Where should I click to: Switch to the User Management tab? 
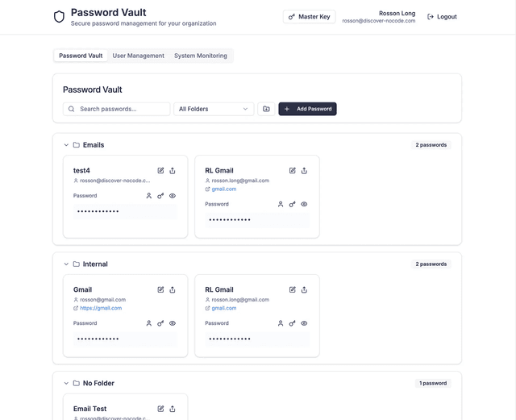click(138, 56)
